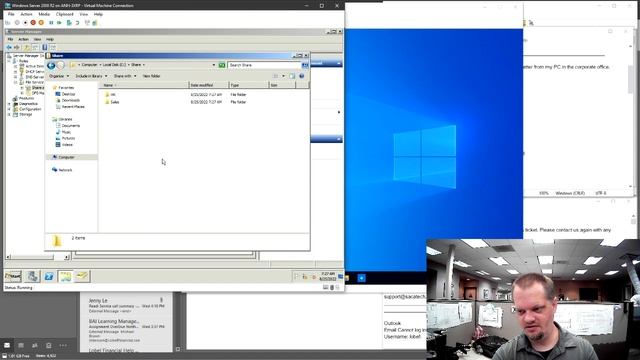Click the Explorer taskbar button in guest
Screen dimensions: 640x360
[x=65, y=276]
